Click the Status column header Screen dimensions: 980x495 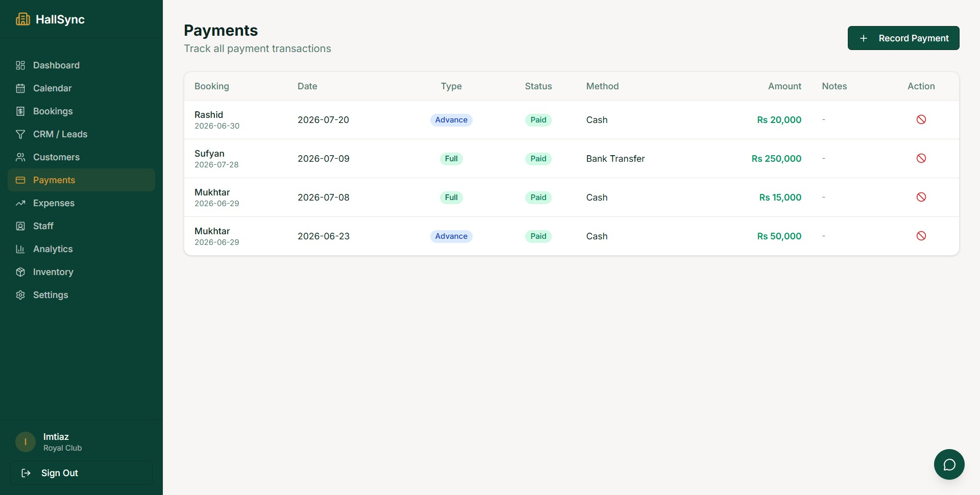(538, 86)
